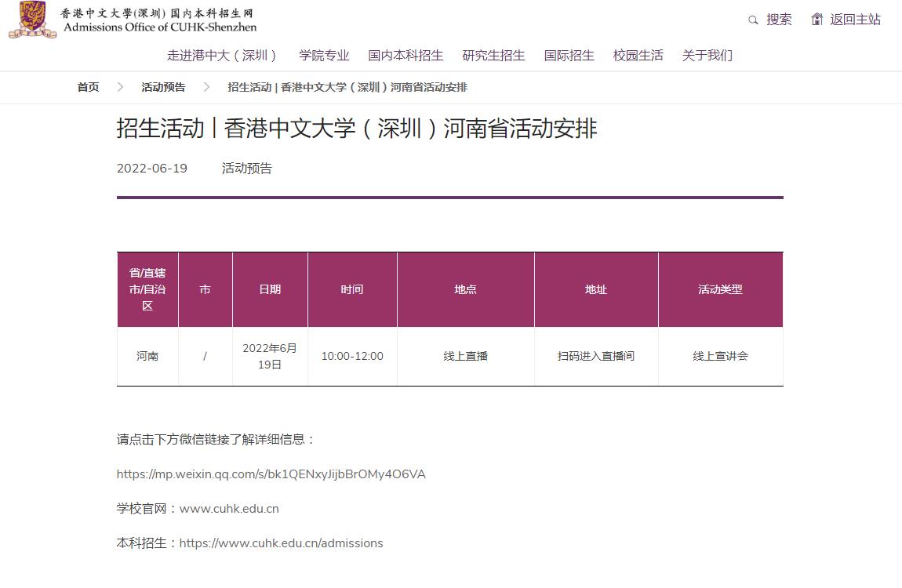
Task: Click the home icon beside 返回主站
Action: [817, 19]
